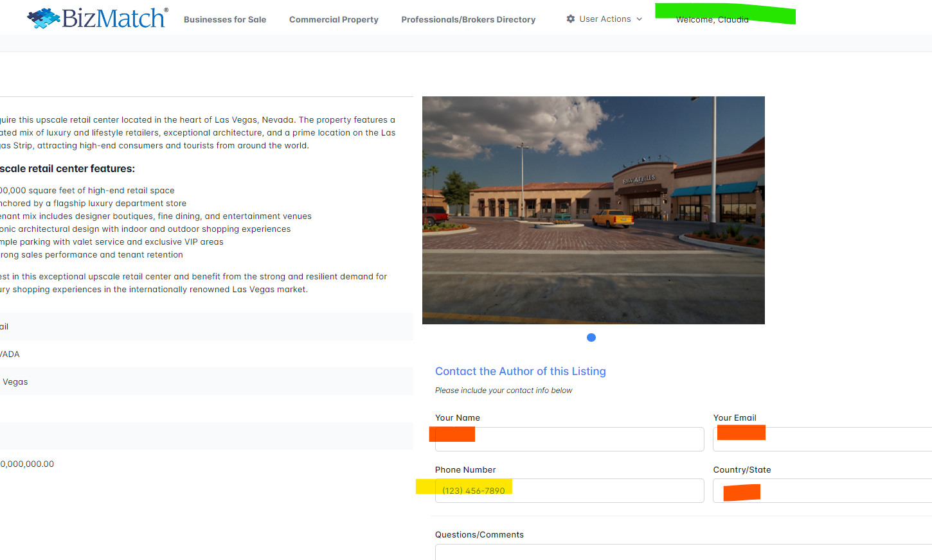Click the Contact the Author of this Listing heading
The image size is (932, 560).
(521, 371)
